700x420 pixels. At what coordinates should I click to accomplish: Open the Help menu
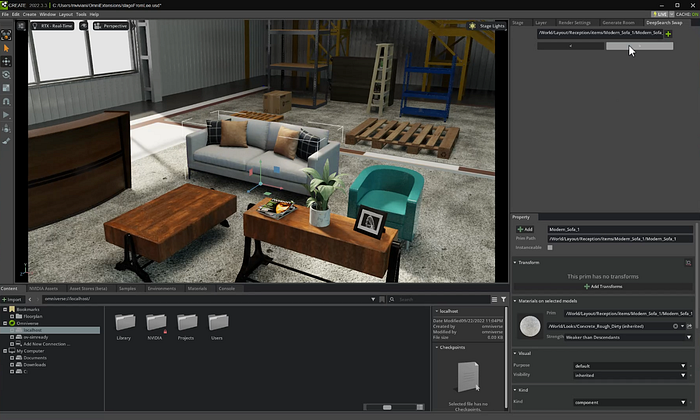point(94,14)
